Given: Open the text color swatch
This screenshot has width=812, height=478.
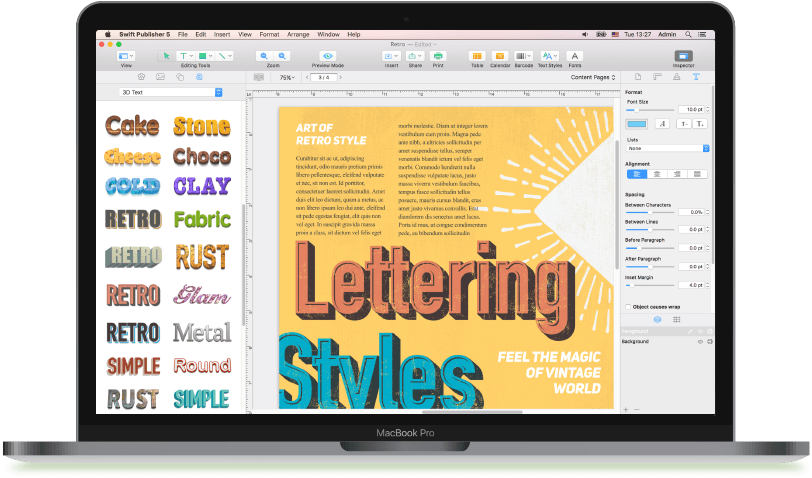Looking at the screenshot, I should click(636, 124).
